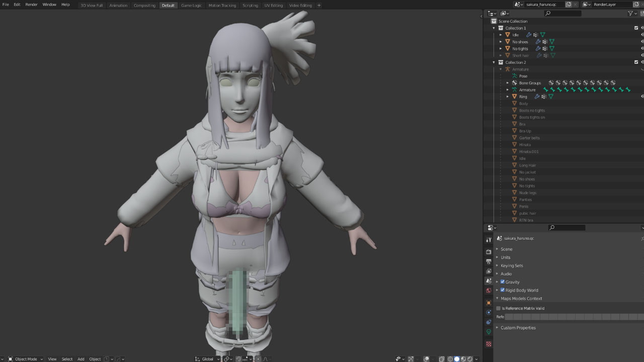Open the viewport Add menu
The image size is (644, 362).
80,359
